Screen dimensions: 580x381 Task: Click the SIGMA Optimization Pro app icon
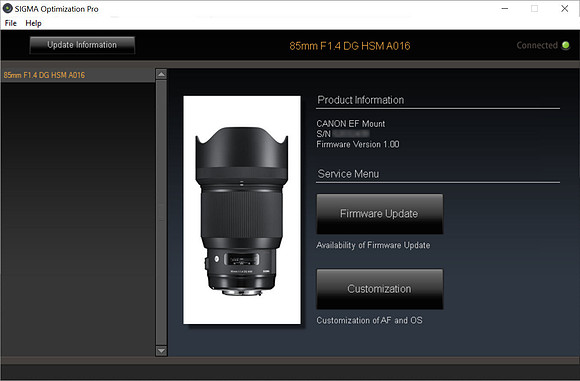[x=7, y=8]
